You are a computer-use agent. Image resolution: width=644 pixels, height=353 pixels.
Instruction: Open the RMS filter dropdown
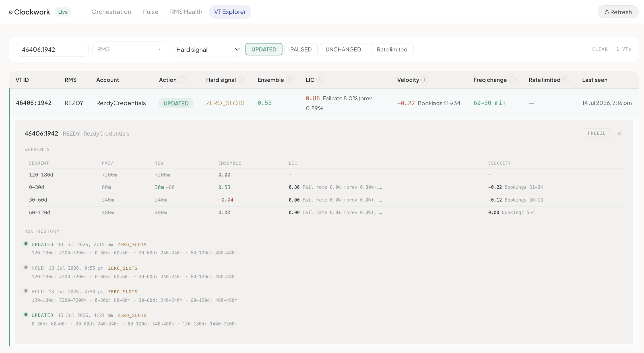129,49
